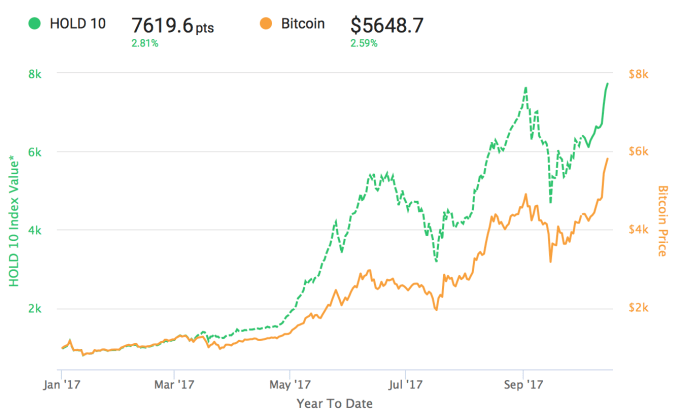Click the $5648.7 Bitcoin price value
The width and height of the screenshot is (680, 413).
coord(389,24)
